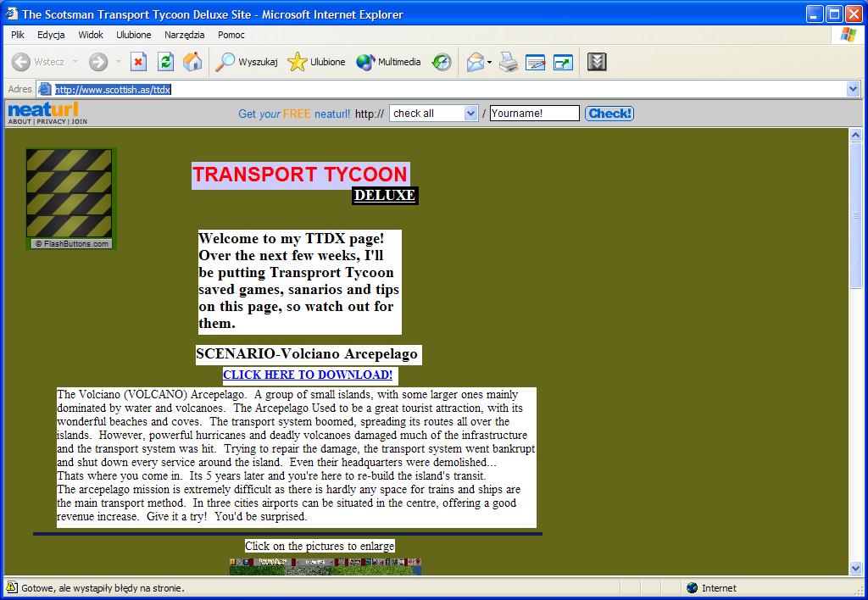
Task: Open the Pomoc menu
Action: point(231,35)
